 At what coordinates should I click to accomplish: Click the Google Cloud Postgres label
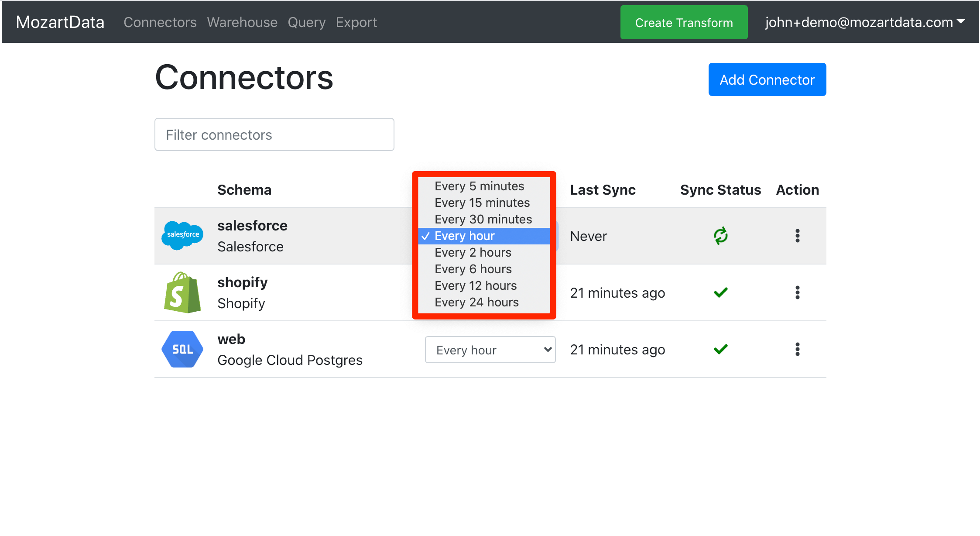290,360
